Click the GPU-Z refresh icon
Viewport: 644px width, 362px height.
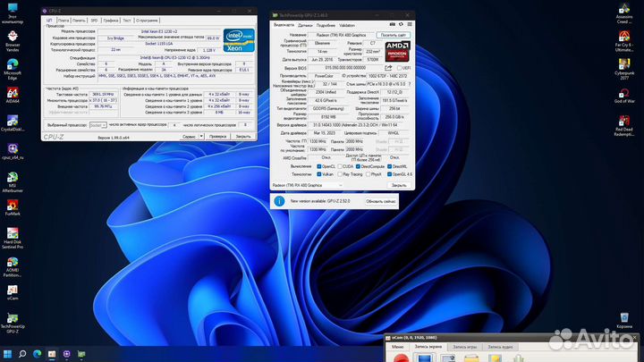pyautogui.click(x=401, y=25)
